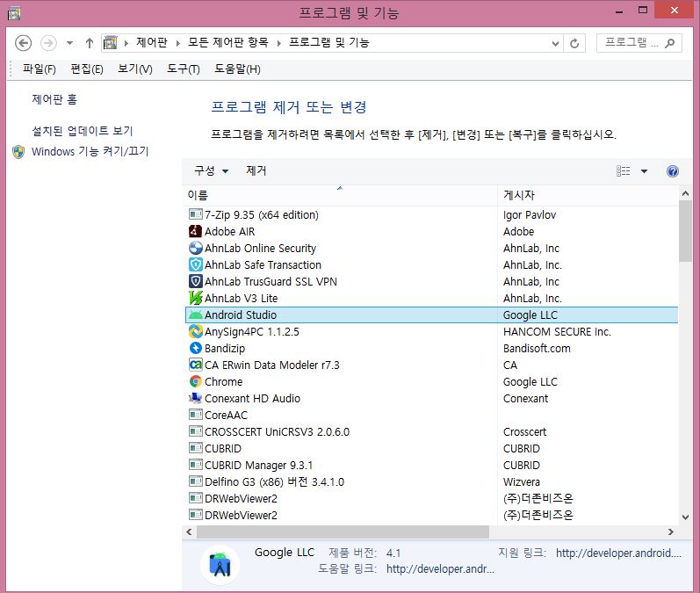Go back with the back arrow
The width and height of the screenshot is (700, 593).
23,43
